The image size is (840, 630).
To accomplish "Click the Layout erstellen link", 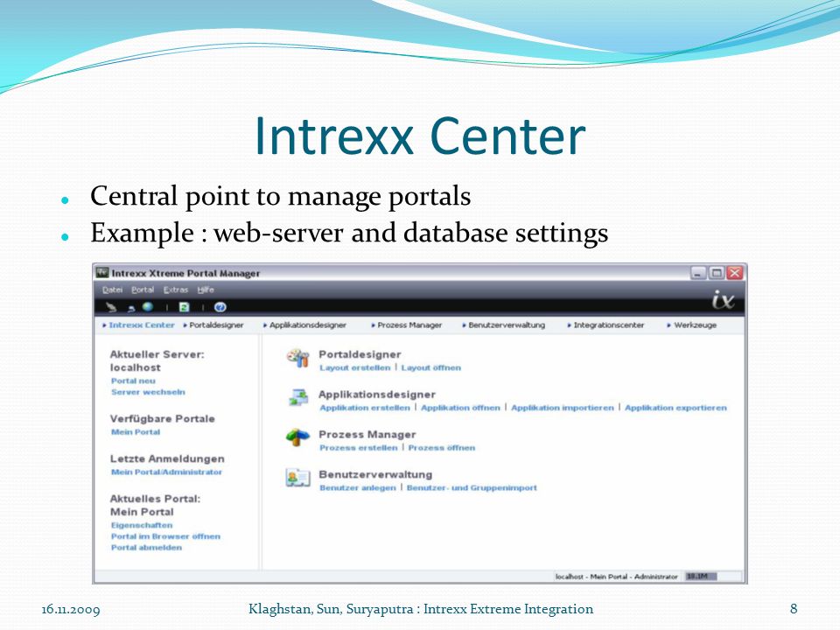I will click(355, 368).
